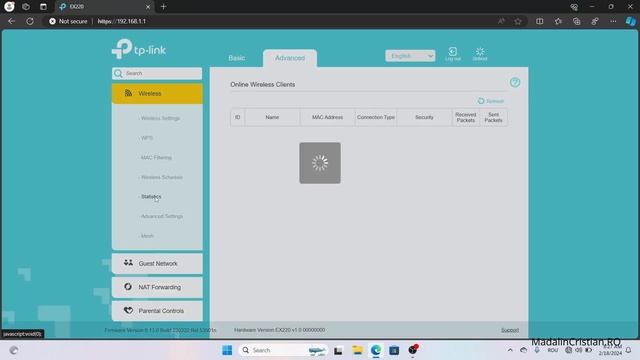Click the Refresh text link
Screen dimensions: 640x360
tap(495, 101)
